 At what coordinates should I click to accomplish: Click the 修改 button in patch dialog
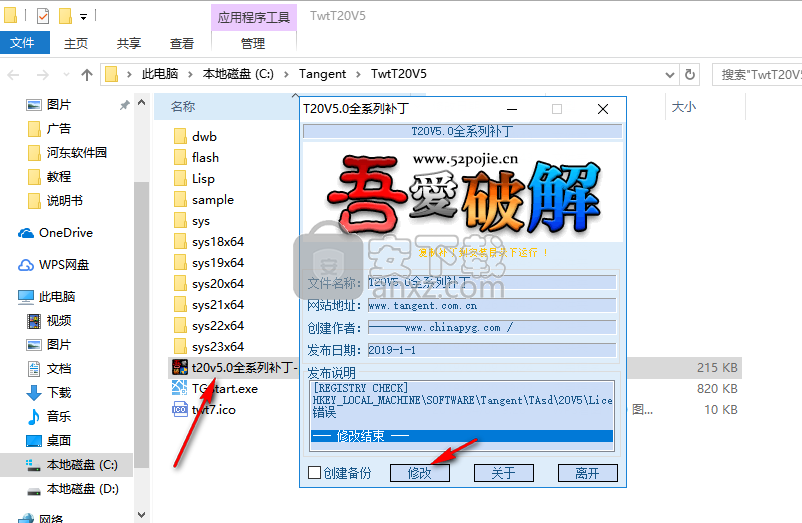(419, 473)
